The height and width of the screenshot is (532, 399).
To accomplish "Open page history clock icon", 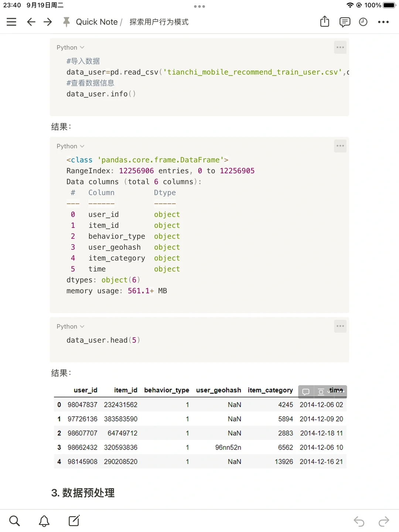I will pos(363,22).
